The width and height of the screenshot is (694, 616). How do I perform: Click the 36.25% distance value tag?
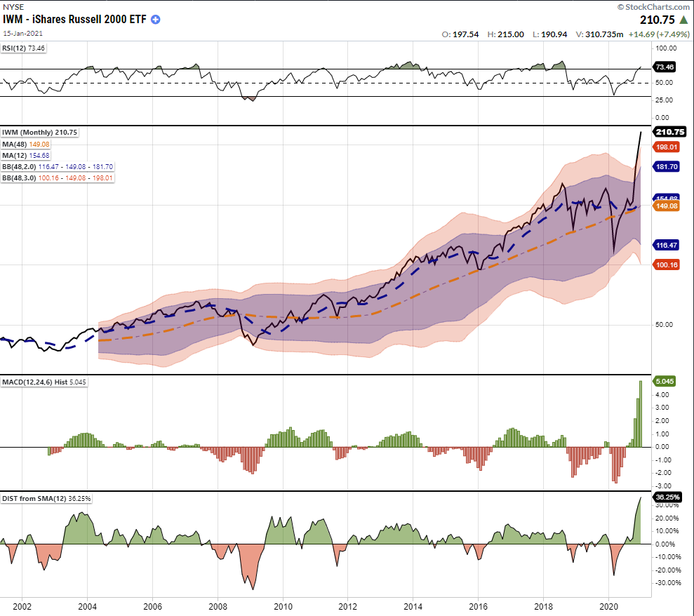(667, 497)
